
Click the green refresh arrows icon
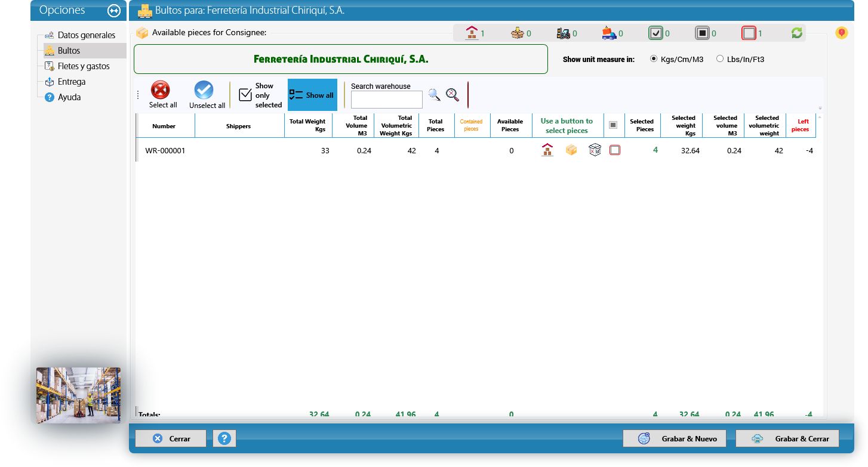(797, 33)
